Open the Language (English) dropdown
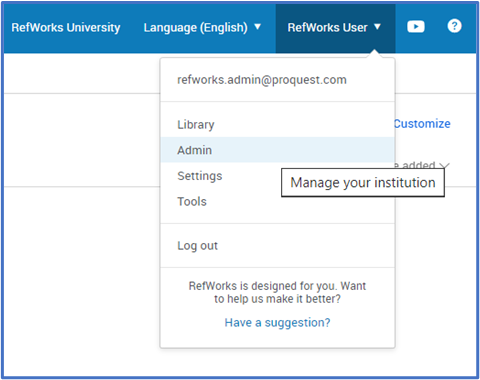 point(202,27)
